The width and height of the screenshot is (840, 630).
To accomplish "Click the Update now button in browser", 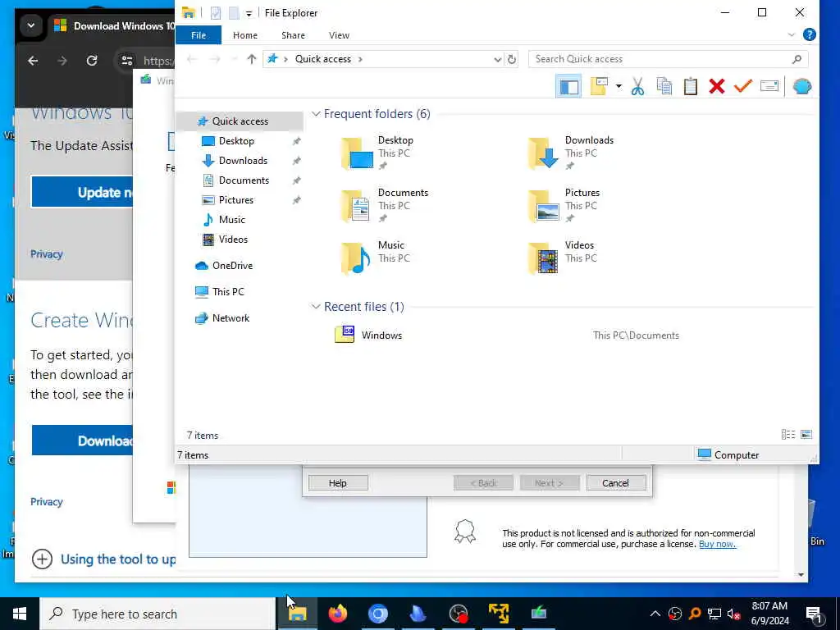I will [82, 192].
